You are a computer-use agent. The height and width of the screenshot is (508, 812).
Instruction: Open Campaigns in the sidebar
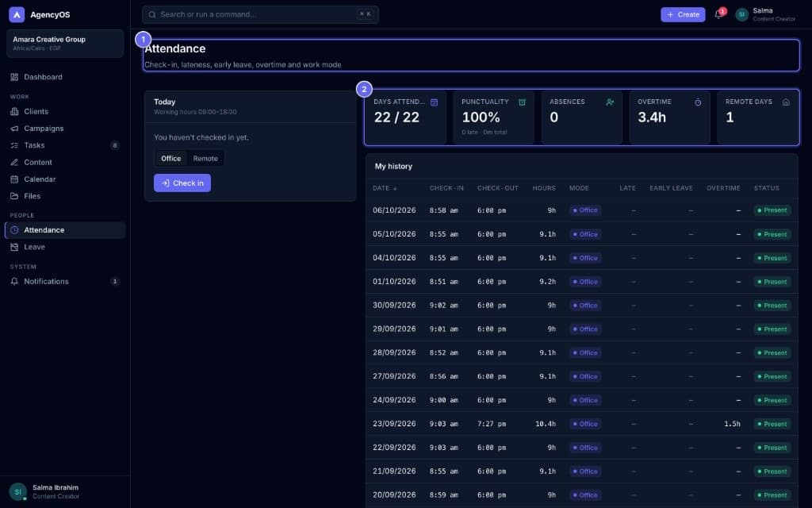pyautogui.click(x=65, y=129)
